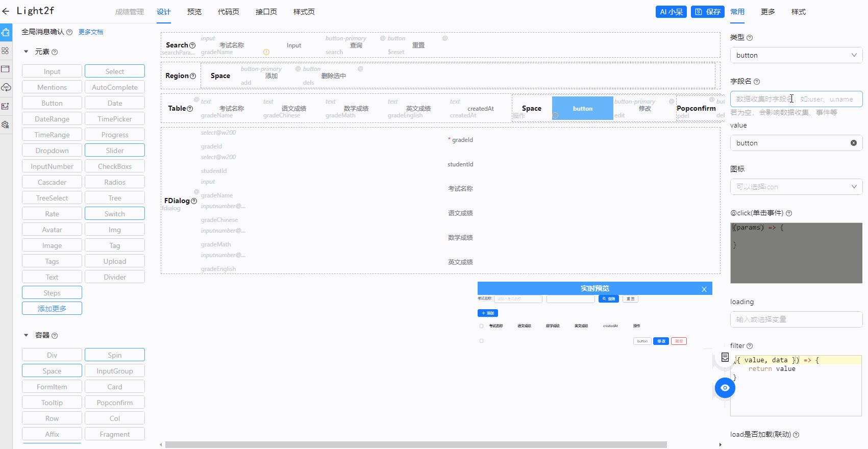Switch to the 预览 tab
This screenshot has width=868, height=449.
[194, 12]
